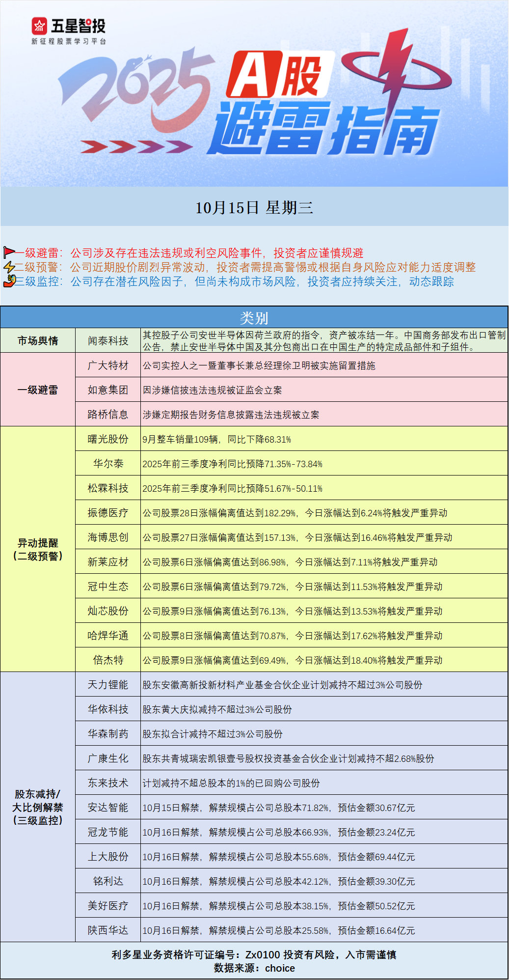Click 华依科技's 股东黄大庆 减持 description
This screenshot has height=980, width=509.
click(217, 710)
